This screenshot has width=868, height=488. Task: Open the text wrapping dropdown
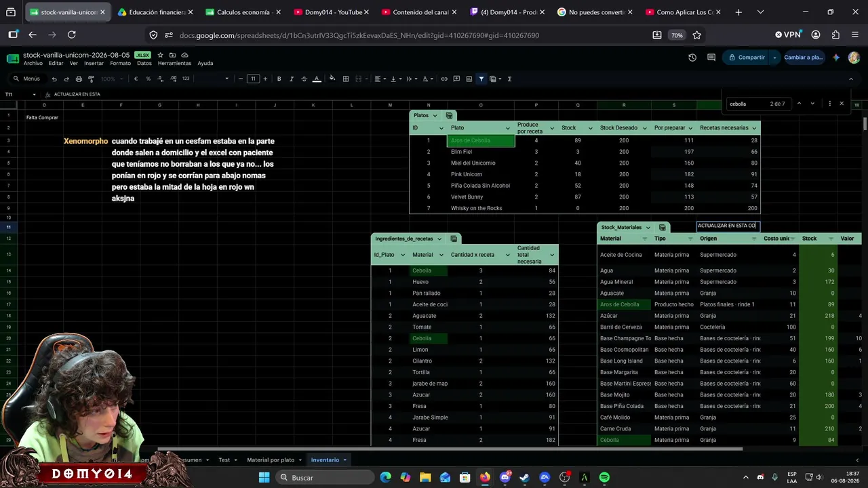412,79
